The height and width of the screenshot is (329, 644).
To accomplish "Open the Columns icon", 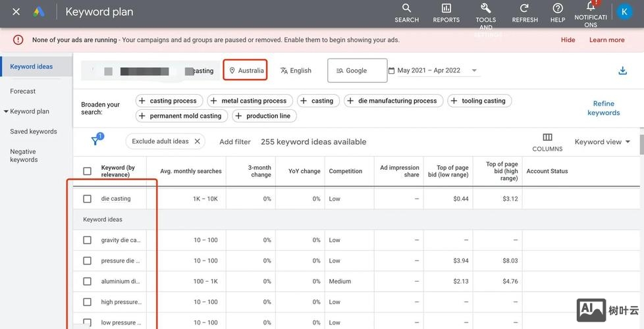I will point(547,138).
